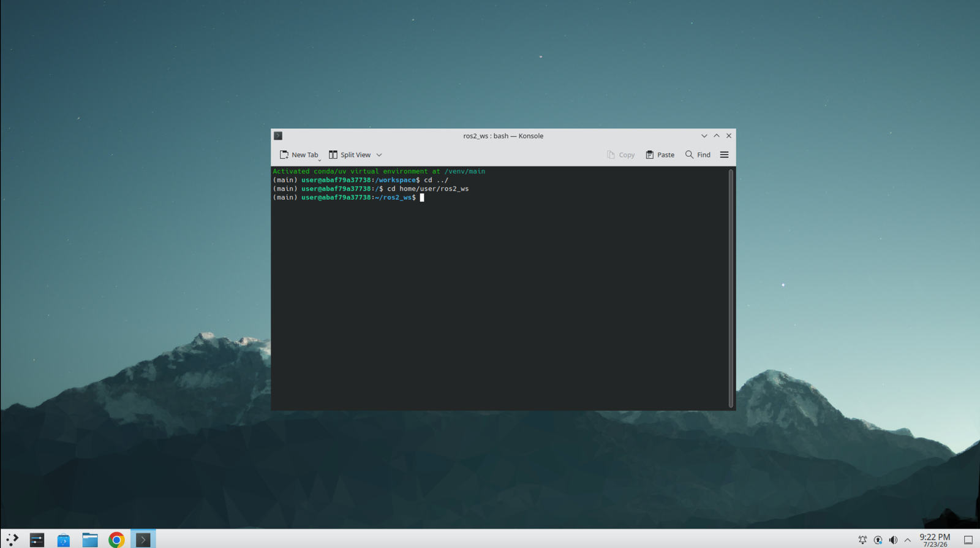Open the volume control tray icon
The height and width of the screenshot is (548, 980).
pyautogui.click(x=893, y=540)
